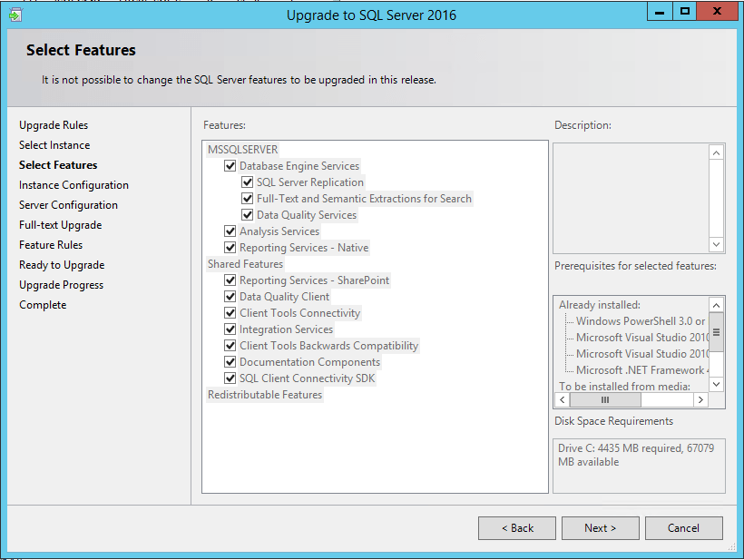The width and height of the screenshot is (744, 560).
Task: Uncheck Client Tools Backwards Compatibility
Action: (230, 345)
